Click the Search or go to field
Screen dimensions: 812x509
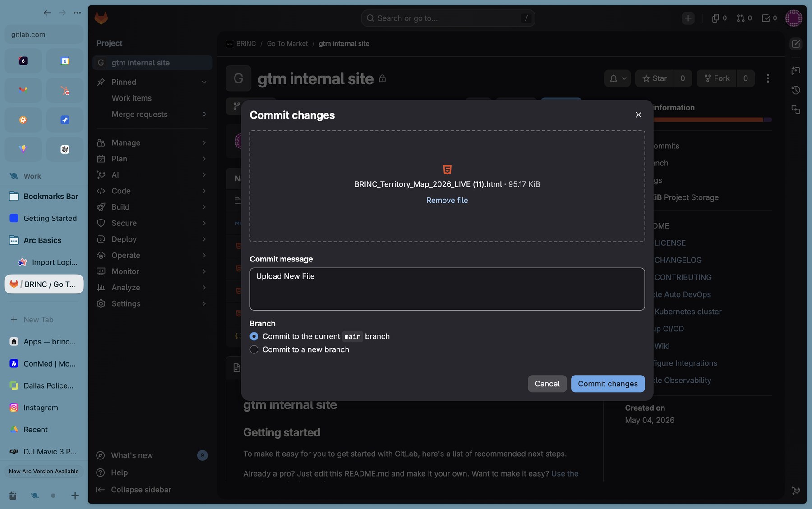[x=448, y=18]
